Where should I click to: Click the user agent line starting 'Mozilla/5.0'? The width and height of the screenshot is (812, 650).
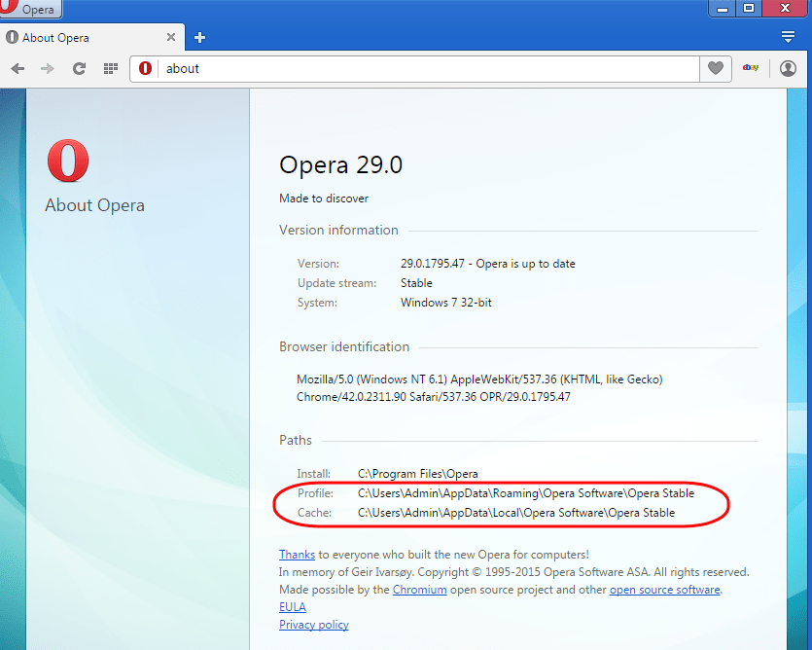point(479,379)
